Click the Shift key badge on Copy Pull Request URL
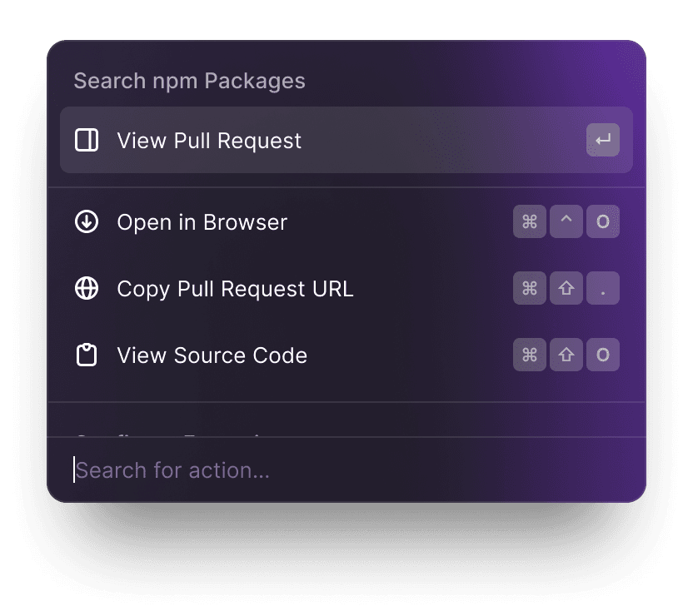This screenshot has height=616, width=693. [566, 288]
